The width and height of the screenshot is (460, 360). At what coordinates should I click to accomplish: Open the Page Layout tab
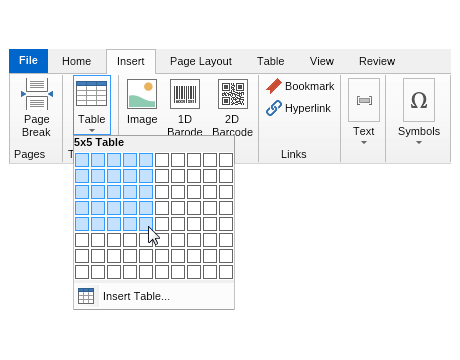pos(201,61)
